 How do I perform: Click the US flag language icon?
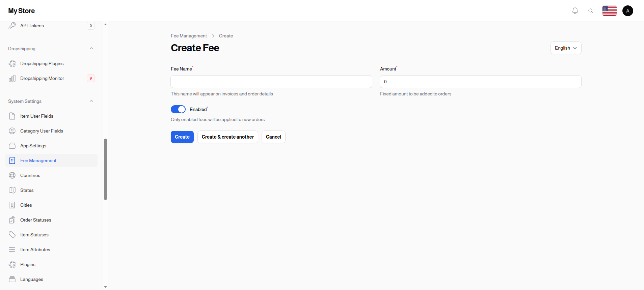coord(609,10)
